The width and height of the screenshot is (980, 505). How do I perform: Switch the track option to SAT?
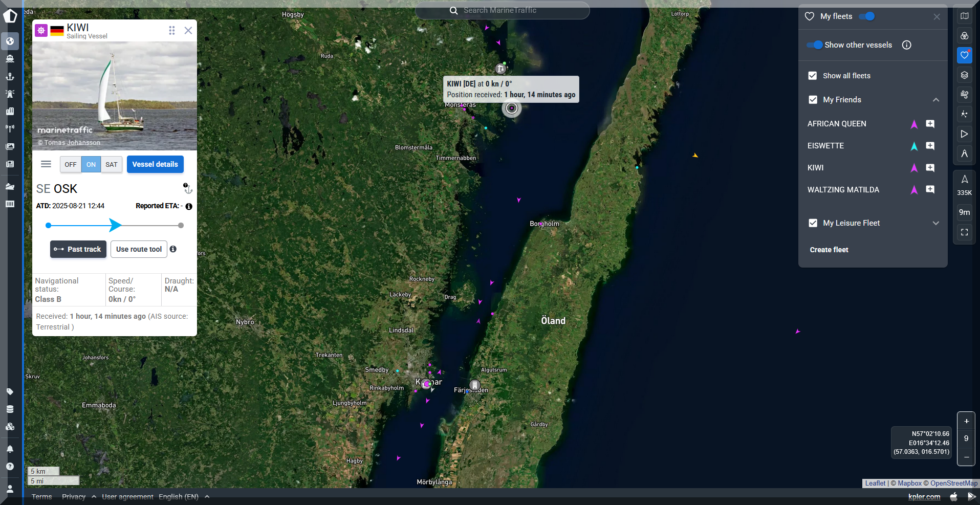pyautogui.click(x=111, y=165)
